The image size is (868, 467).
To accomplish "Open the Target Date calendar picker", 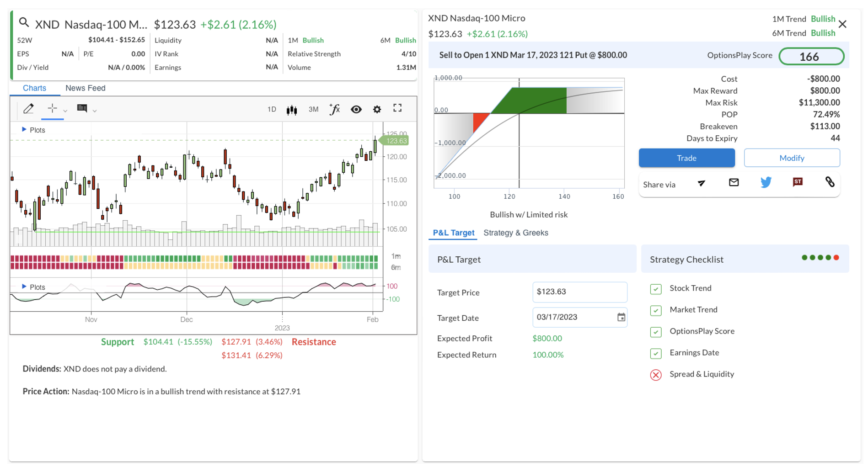I will (x=621, y=317).
